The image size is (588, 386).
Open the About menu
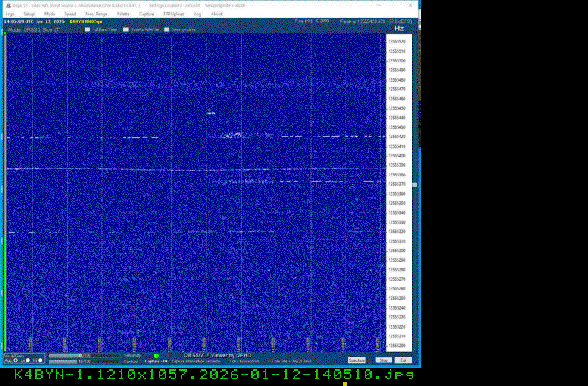pos(217,14)
